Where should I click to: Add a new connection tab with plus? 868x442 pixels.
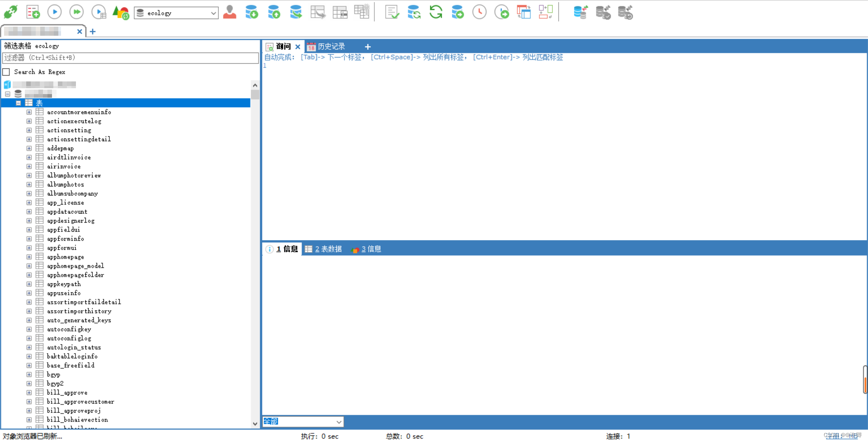coord(93,32)
